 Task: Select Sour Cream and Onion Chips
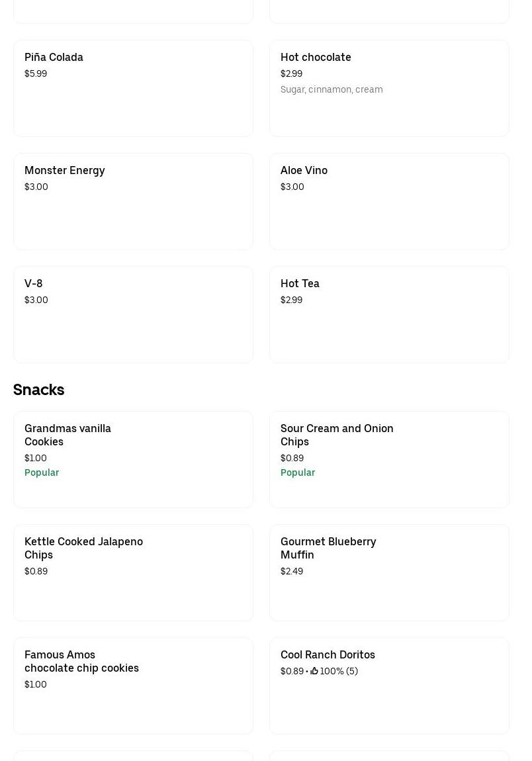point(389,459)
